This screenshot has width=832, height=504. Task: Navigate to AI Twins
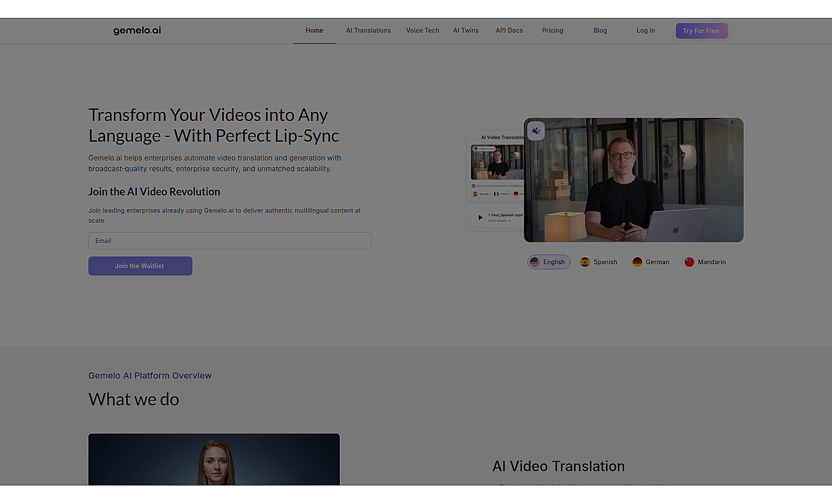pyautogui.click(x=466, y=31)
